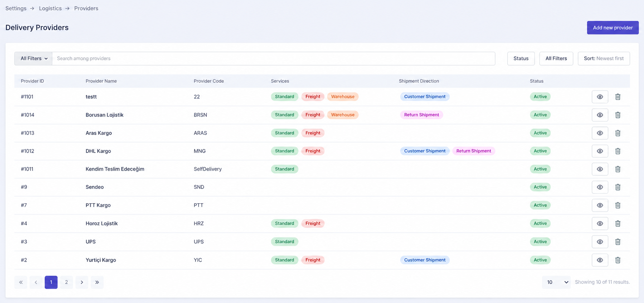The width and height of the screenshot is (644, 303).
Task: Delete the UPS provider row
Action: point(618,242)
